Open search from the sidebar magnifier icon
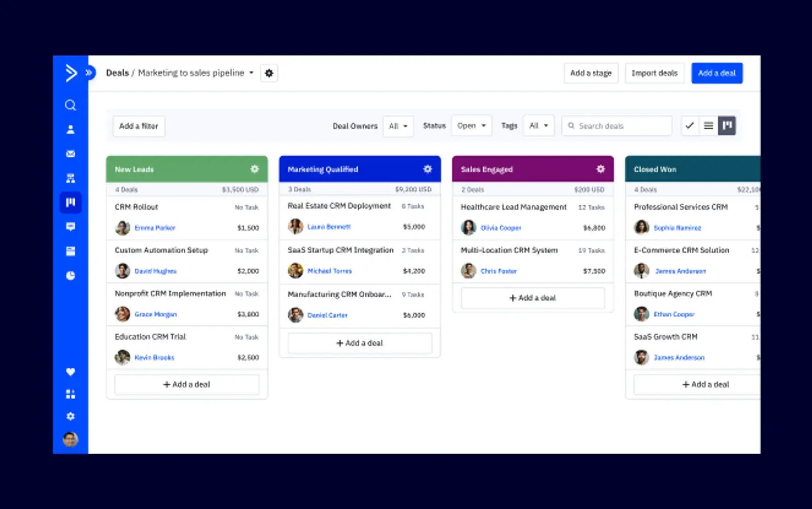This screenshot has width=812, height=509. pyautogui.click(x=71, y=105)
